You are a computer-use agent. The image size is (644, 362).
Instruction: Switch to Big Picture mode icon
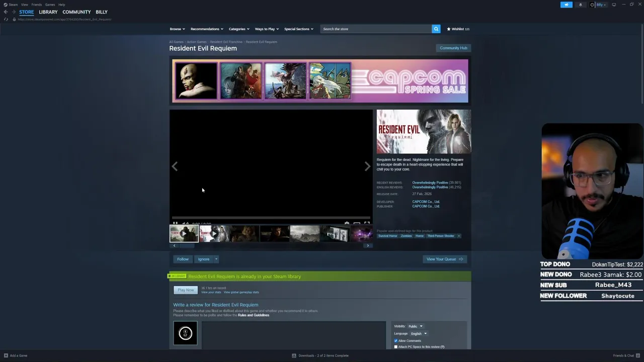tap(614, 5)
